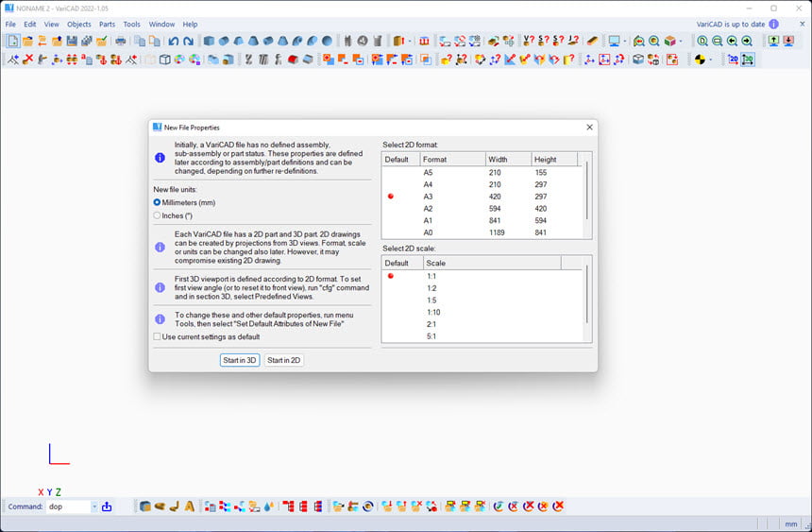Open the Command history dropdown

pyautogui.click(x=94, y=506)
